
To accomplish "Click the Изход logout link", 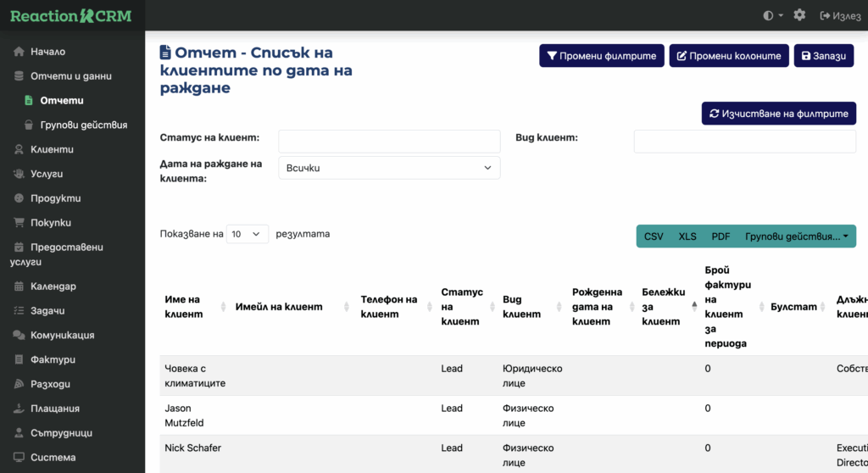I will point(840,15).
